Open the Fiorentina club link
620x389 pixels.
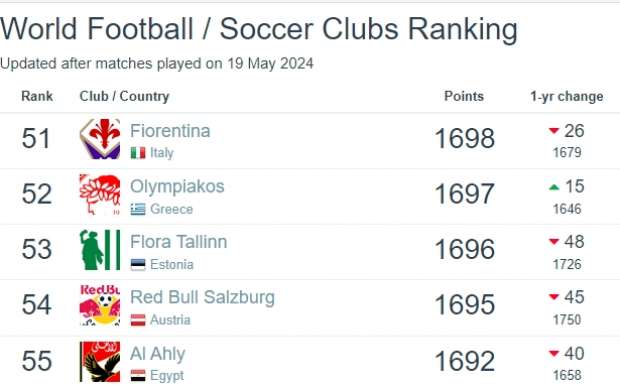pos(170,131)
